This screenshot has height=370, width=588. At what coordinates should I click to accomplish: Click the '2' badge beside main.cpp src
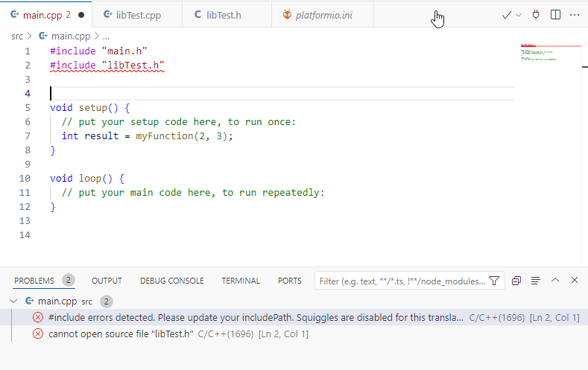click(x=107, y=301)
